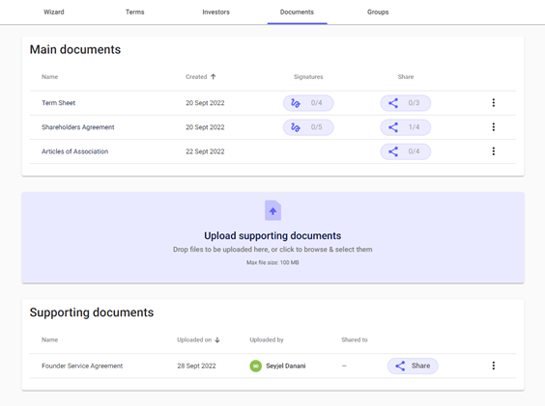Image resolution: width=545 pixels, height=406 pixels.
Task: Sort by Uploaded on column
Action: click(x=198, y=340)
